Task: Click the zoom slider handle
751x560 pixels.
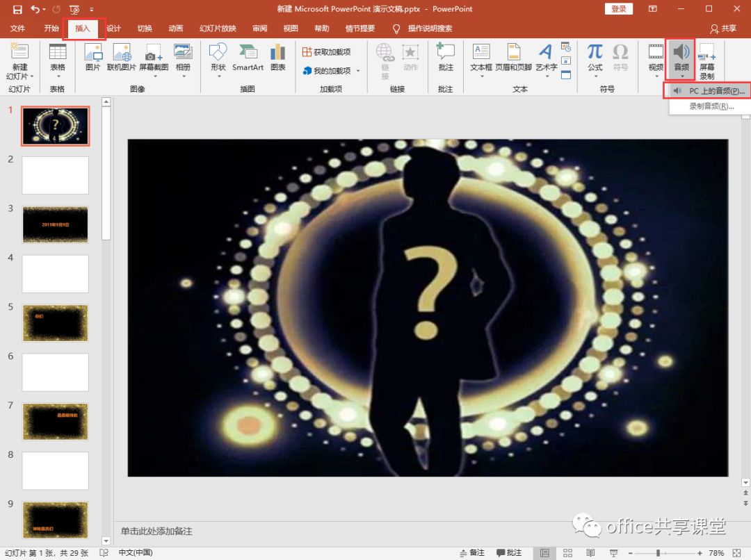Action: 658,553
